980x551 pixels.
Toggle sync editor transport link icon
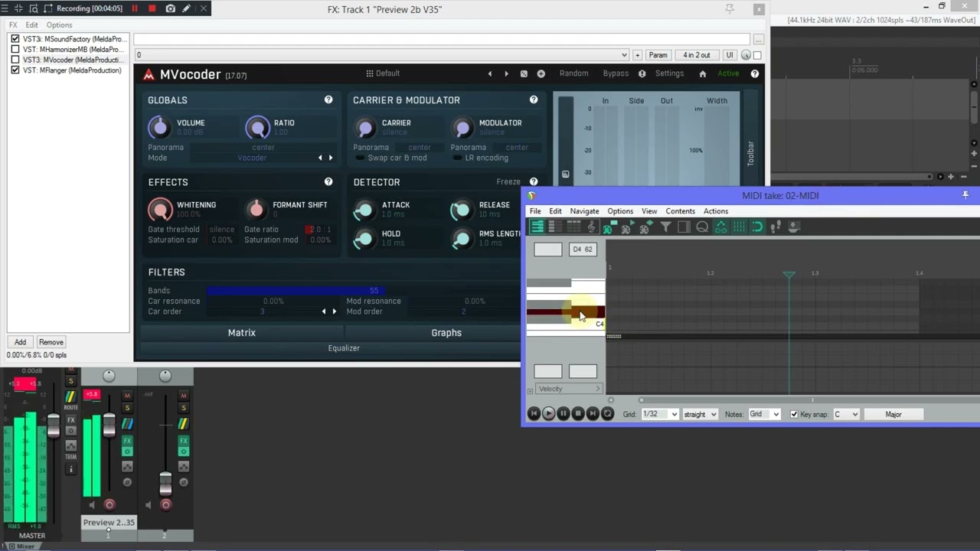coord(720,227)
